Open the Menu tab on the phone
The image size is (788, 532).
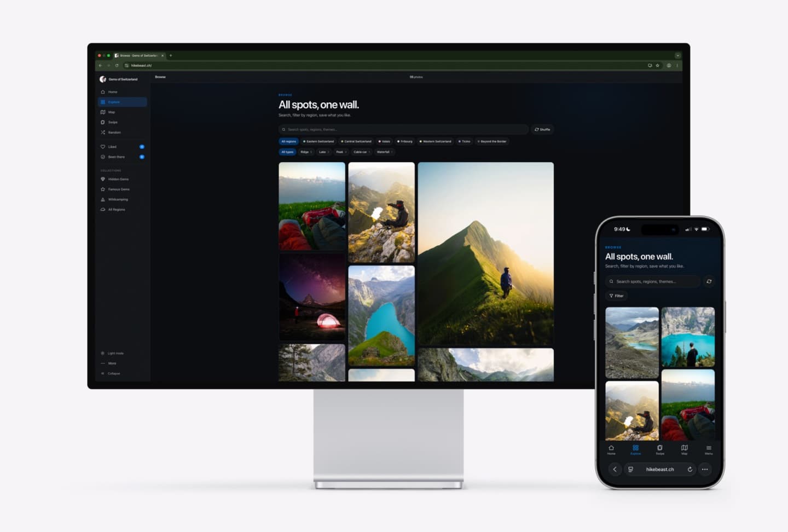tap(709, 449)
